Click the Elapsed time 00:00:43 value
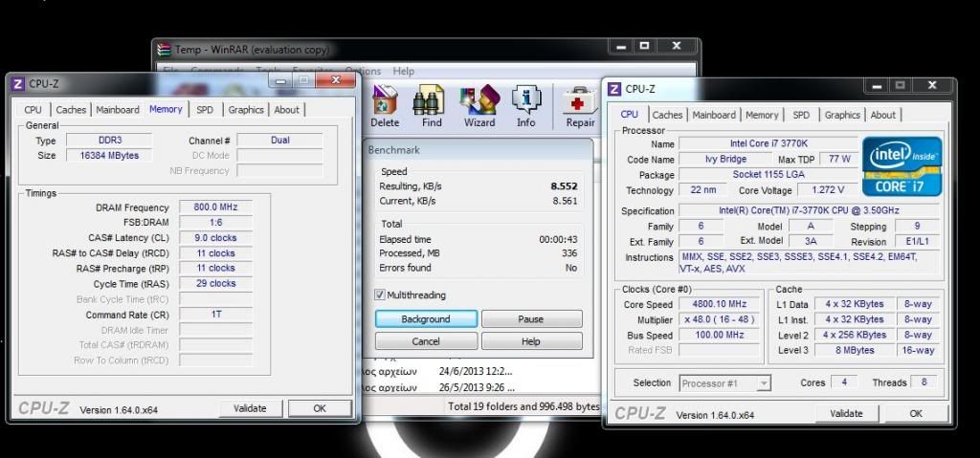This screenshot has height=458, width=980. click(x=558, y=239)
